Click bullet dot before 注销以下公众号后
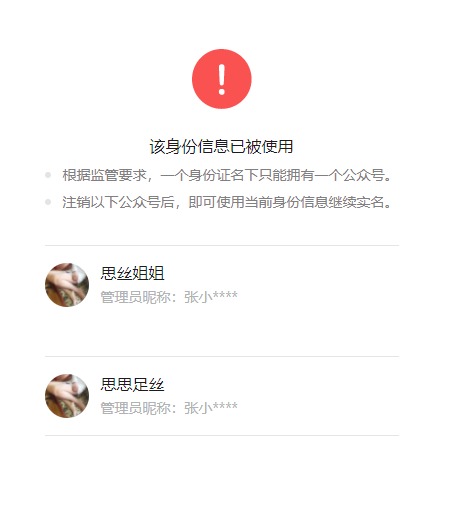The image size is (471, 507). [48, 202]
